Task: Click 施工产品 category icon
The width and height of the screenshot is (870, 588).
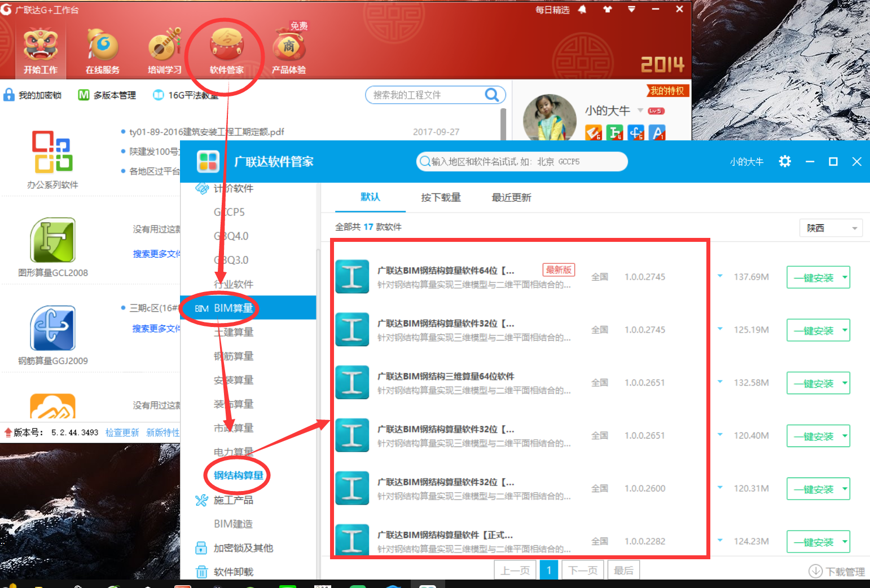Action: click(x=201, y=500)
